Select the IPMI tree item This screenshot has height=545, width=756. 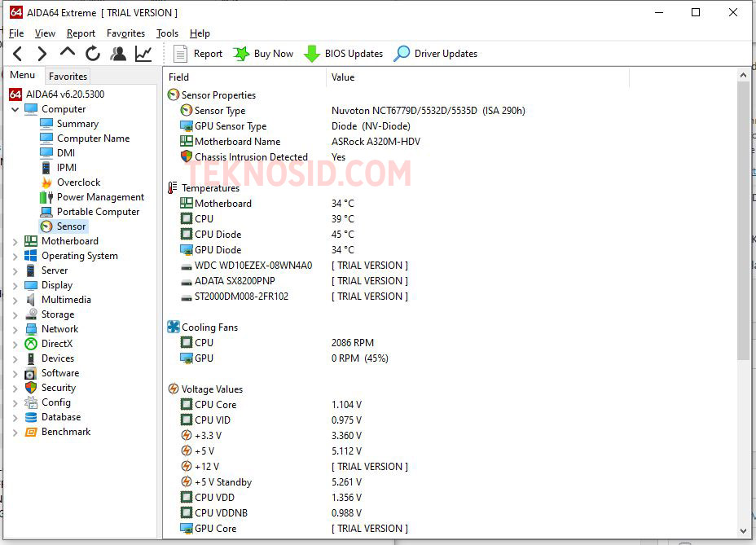click(67, 167)
